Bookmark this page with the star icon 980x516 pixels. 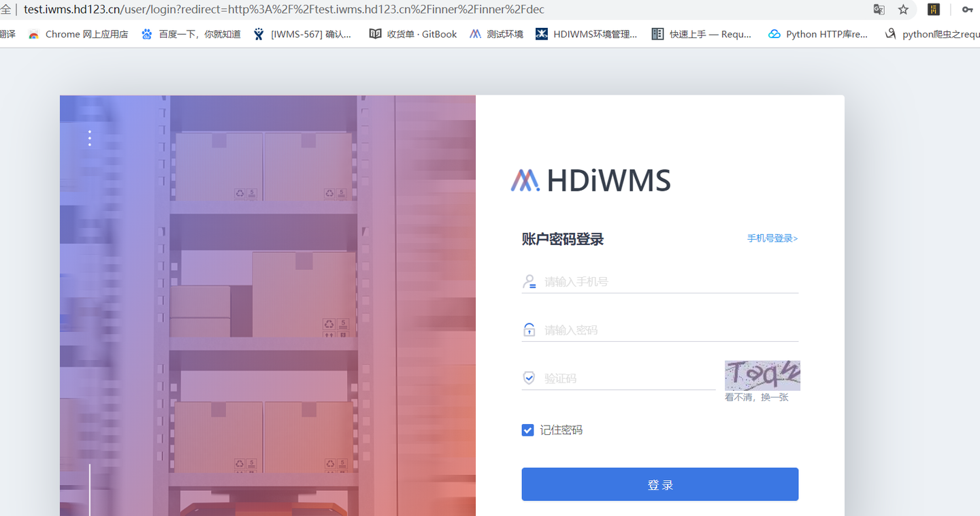pyautogui.click(x=903, y=10)
